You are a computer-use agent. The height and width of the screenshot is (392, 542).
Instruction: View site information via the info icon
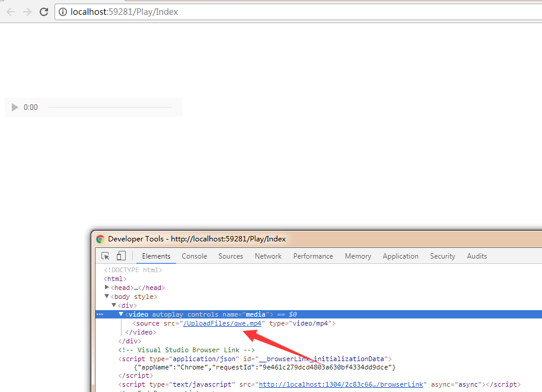[63, 12]
